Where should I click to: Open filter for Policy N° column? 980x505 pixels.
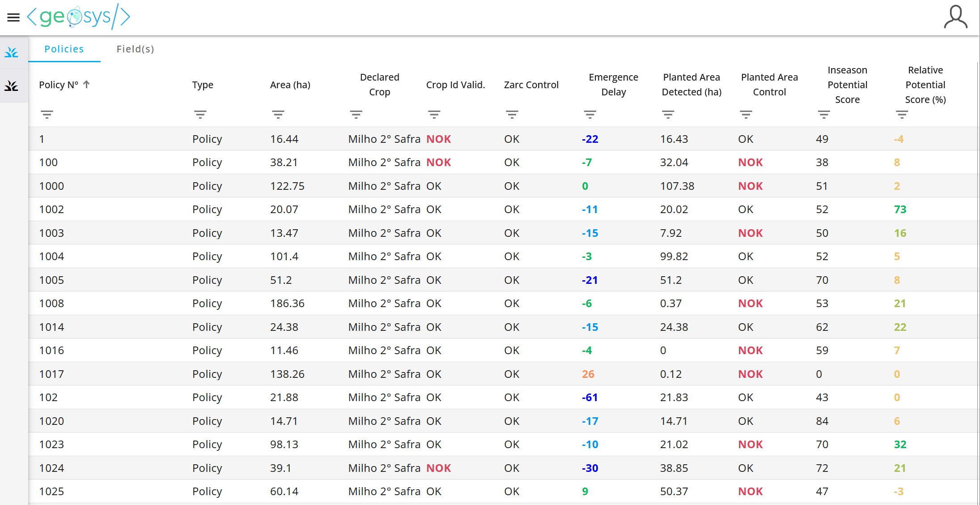point(47,115)
